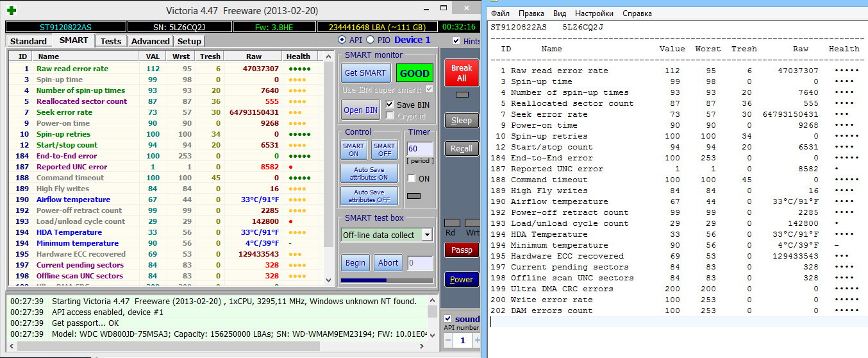Open the Вид menu in Notepad window
This screenshot has width=868, height=358.
click(x=560, y=13)
